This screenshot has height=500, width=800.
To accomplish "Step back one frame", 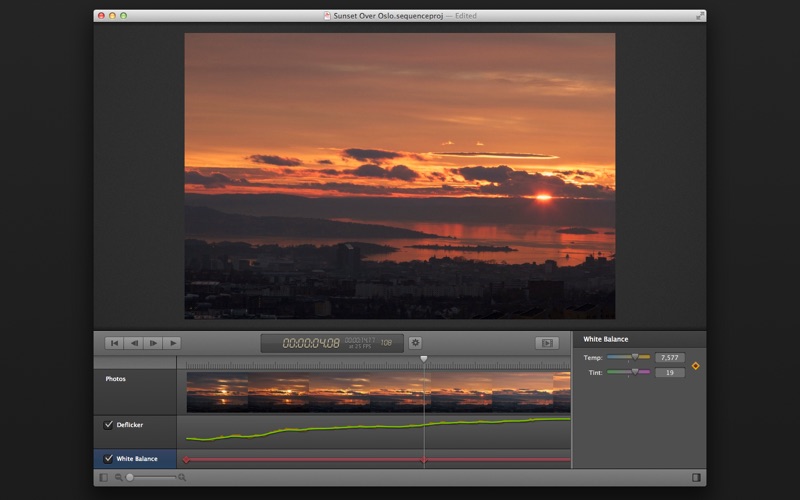I will 134,343.
